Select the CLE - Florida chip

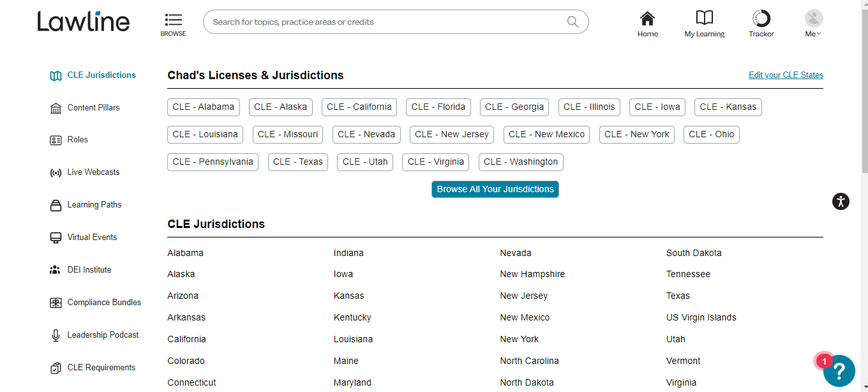tap(438, 107)
